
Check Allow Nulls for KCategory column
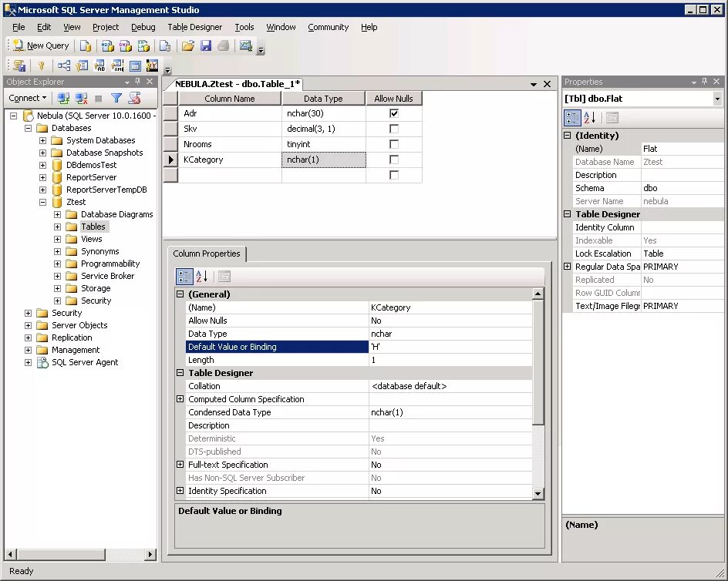(x=394, y=160)
